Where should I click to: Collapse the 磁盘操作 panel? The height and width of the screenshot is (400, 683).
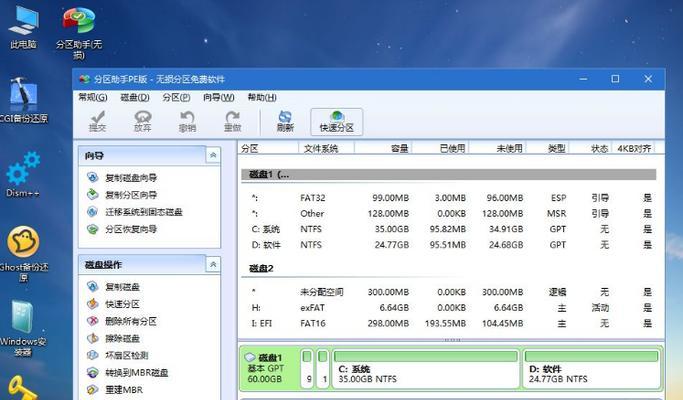click(x=213, y=264)
